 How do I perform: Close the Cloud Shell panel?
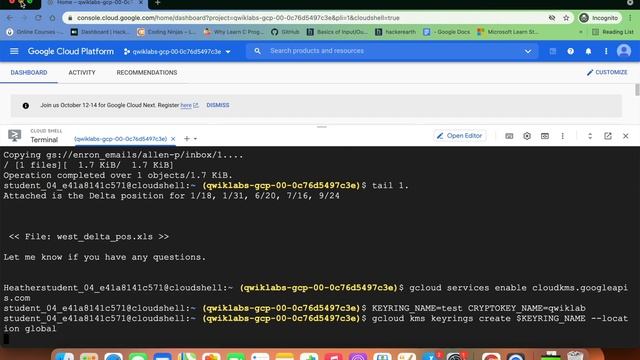625,136
